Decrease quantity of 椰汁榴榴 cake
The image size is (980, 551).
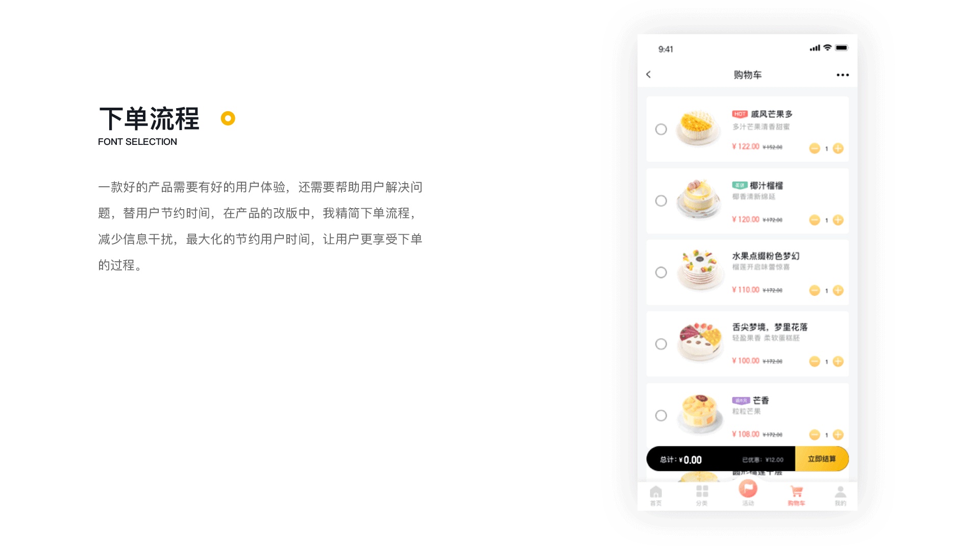(815, 220)
